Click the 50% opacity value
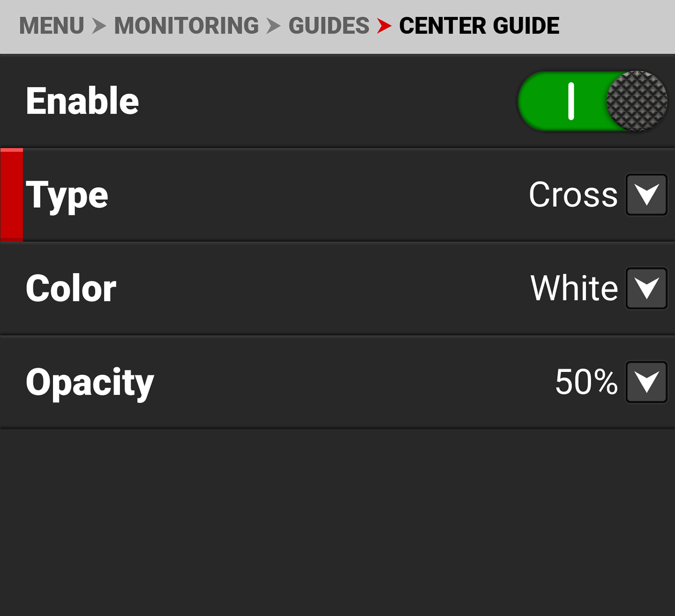Viewport: 675px width, 616px height. [586, 382]
